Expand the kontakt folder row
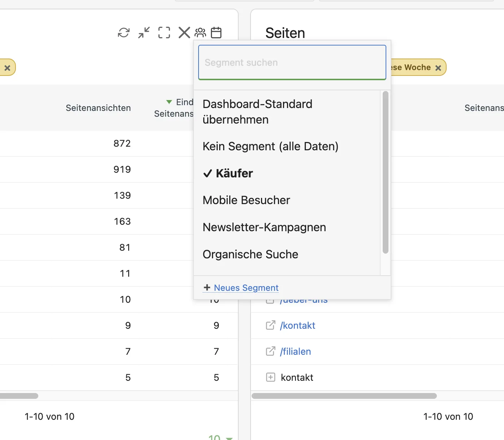 tap(270, 377)
